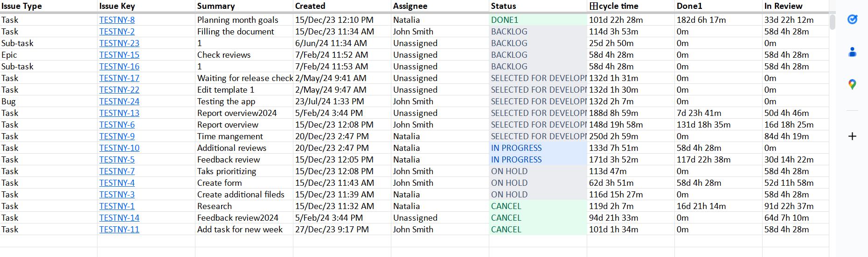Open the Contacts side panel icon

point(852,52)
